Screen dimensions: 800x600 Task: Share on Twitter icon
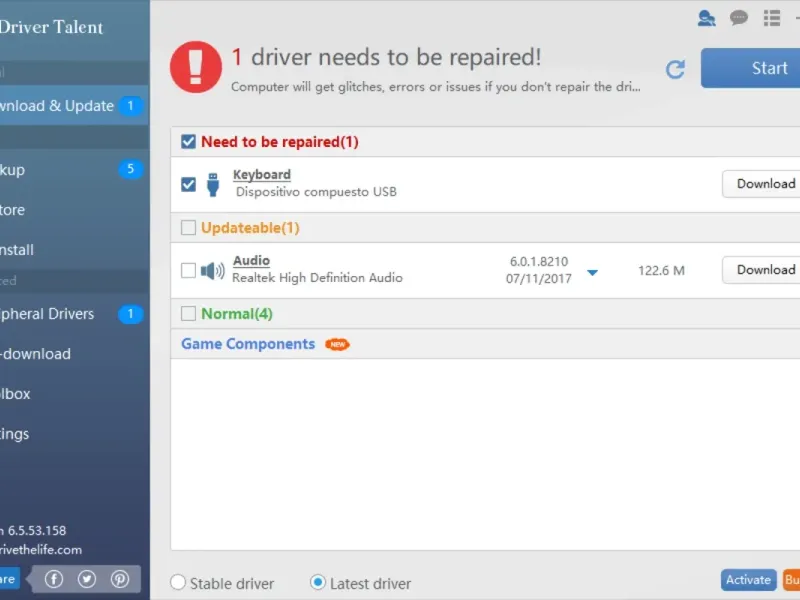(87, 579)
